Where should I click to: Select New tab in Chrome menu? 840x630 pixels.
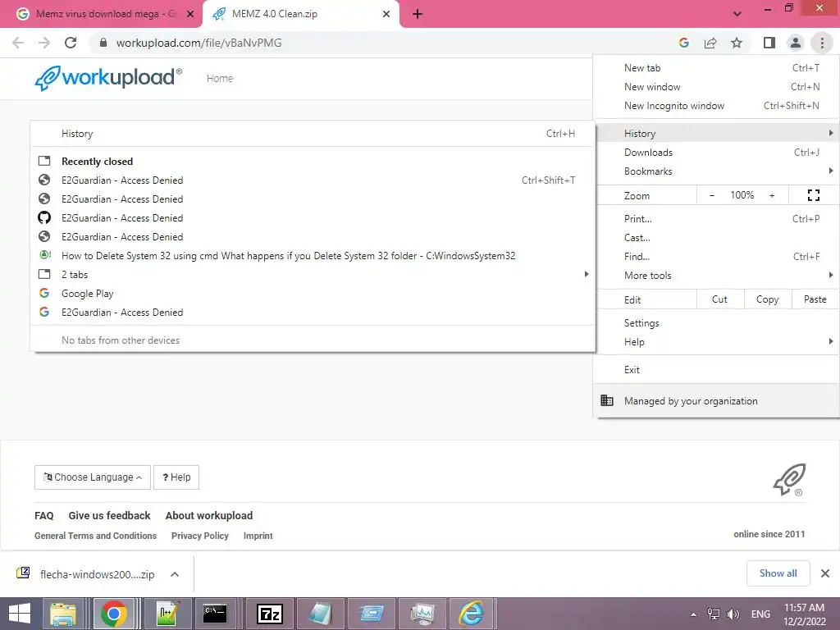[x=717, y=68]
